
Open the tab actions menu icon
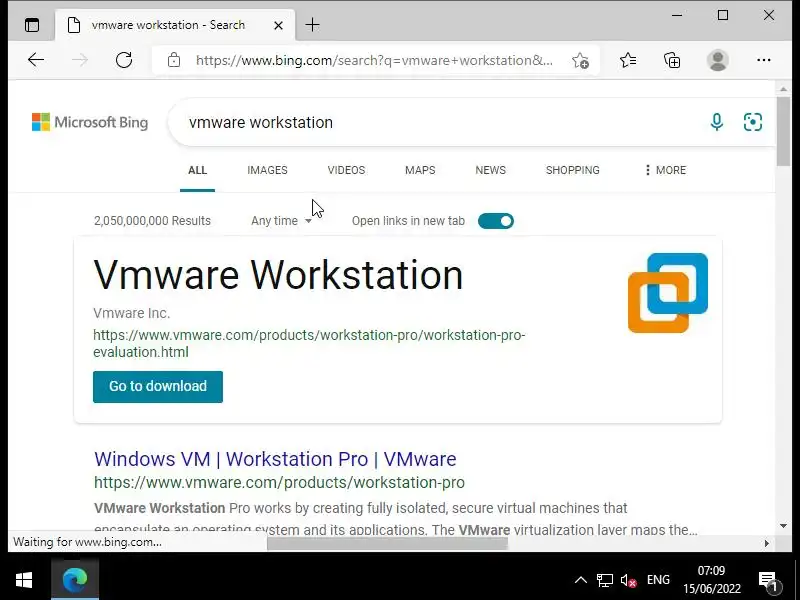(32, 25)
